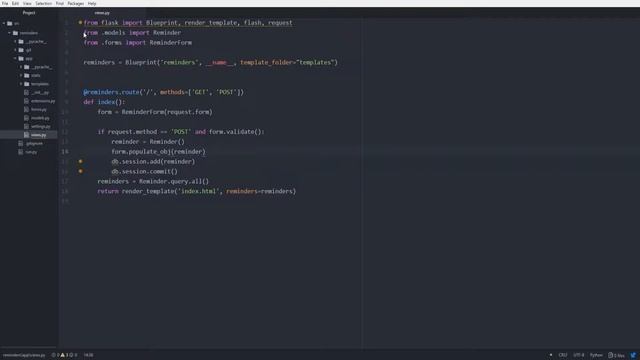
Task: Click the 'reminders = Blueprint(' line
Action: [x=211, y=62]
